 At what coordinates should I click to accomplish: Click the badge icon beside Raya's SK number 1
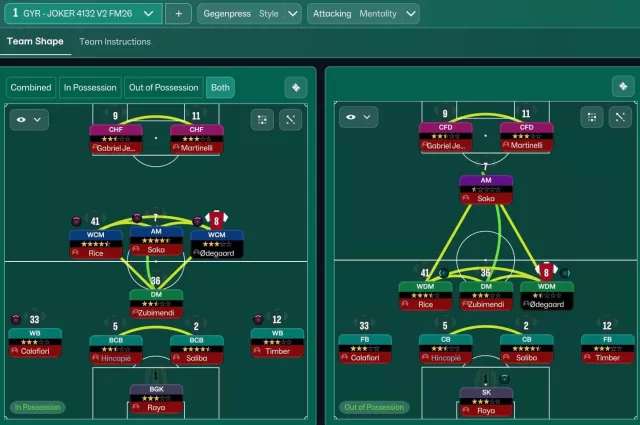(504, 379)
